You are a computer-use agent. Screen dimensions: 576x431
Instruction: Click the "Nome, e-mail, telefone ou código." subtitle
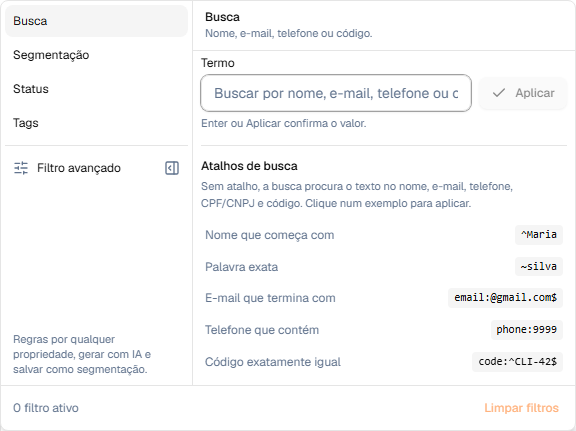(288, 33)
